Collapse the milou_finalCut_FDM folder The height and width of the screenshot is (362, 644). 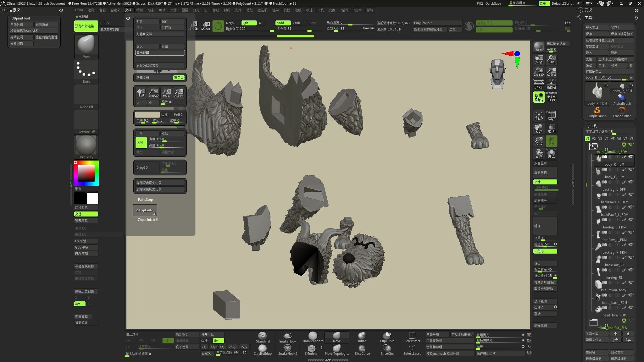(593, 147)
